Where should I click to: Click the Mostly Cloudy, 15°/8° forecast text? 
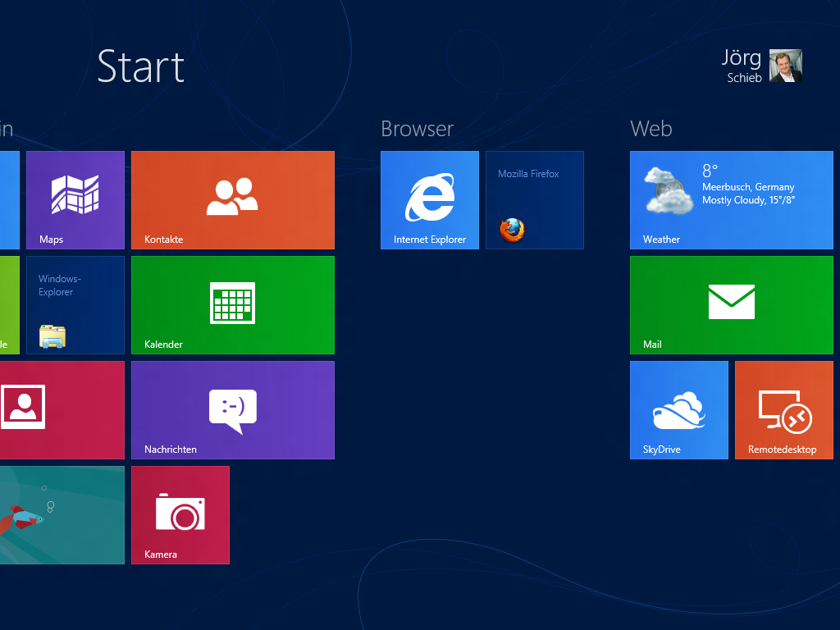[749, 200]
